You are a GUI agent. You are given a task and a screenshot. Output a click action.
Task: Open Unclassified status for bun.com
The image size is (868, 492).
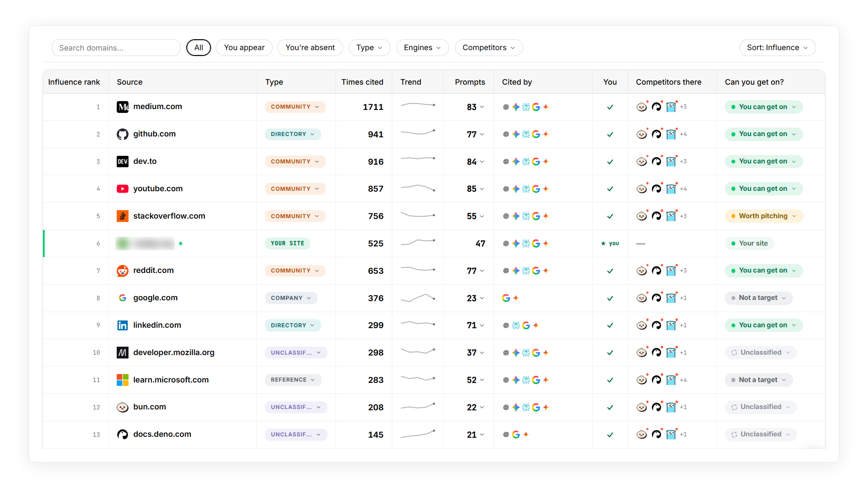(x=761, y=407)
